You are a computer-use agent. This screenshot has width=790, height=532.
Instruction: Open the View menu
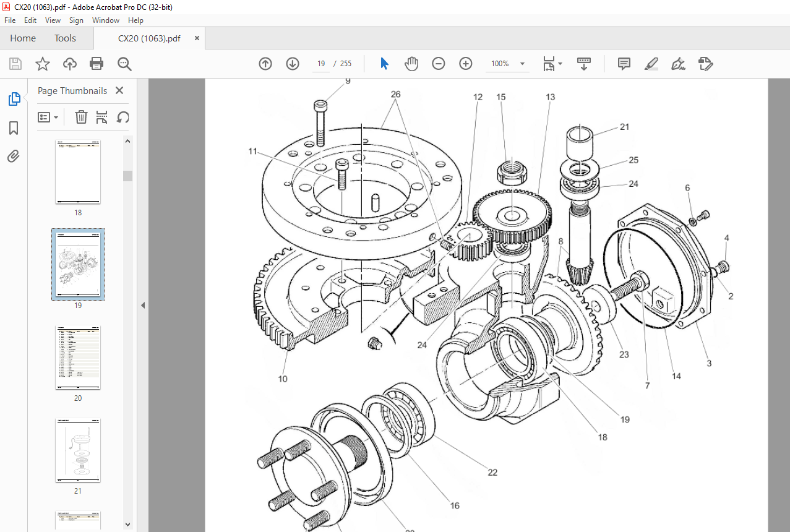coord(53,20)
